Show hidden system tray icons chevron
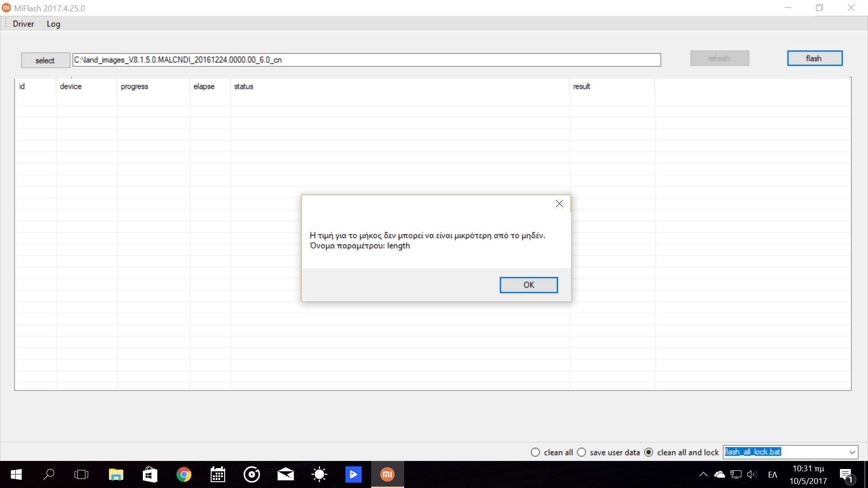Screen dimensions: 868x488 pyautogui.click(x=703, y=474)
